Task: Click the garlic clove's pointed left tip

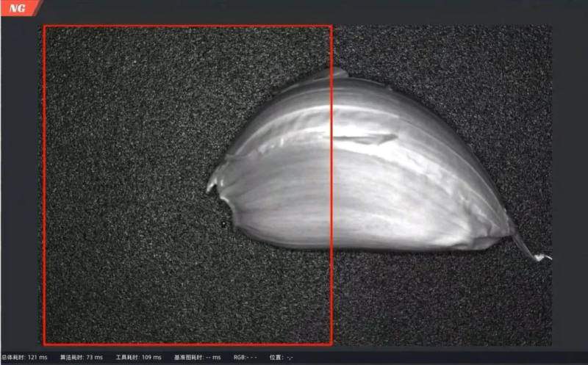Action: (210, 187)
